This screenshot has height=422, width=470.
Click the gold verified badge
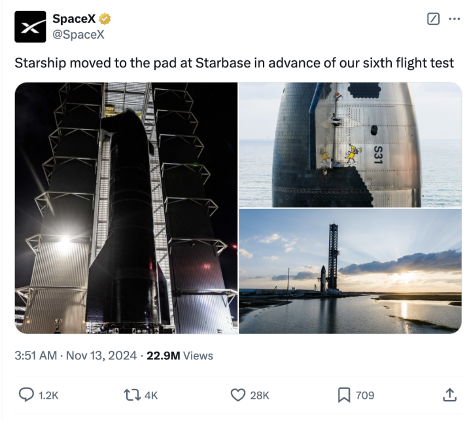pos(105,19)
